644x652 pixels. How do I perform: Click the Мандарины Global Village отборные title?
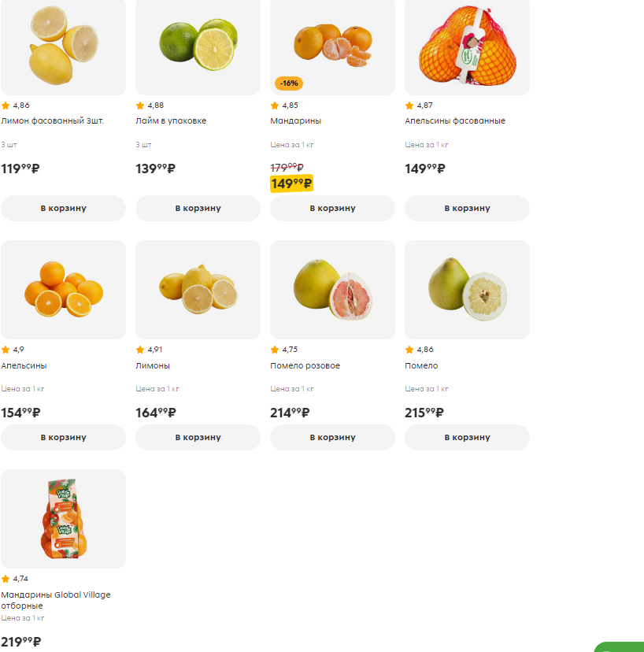56,600
